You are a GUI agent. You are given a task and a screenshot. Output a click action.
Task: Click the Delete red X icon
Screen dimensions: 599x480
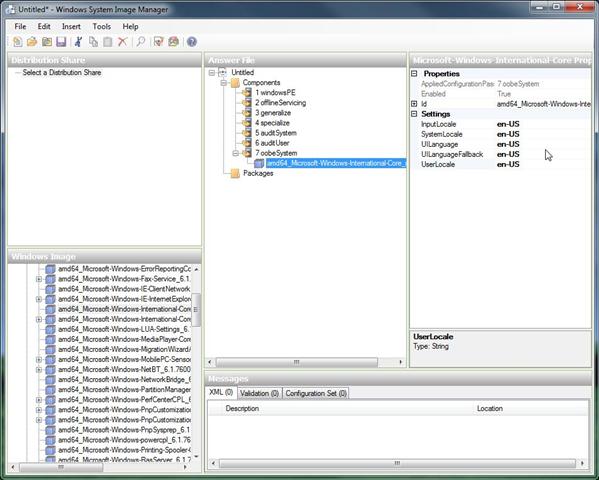(x=122, y=42)
